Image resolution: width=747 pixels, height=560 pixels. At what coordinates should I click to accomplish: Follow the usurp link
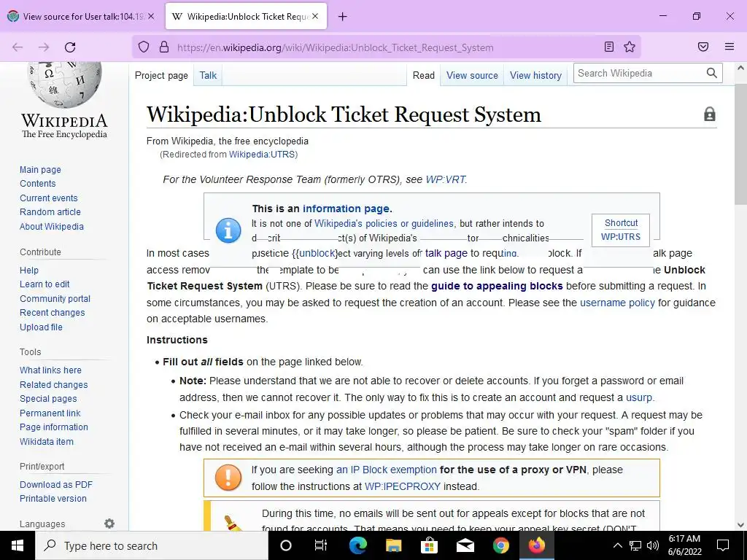(x=639, y=397)
